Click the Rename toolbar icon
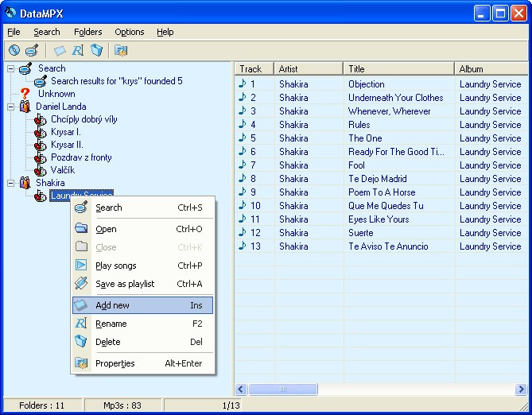 [x=78, y=51]
